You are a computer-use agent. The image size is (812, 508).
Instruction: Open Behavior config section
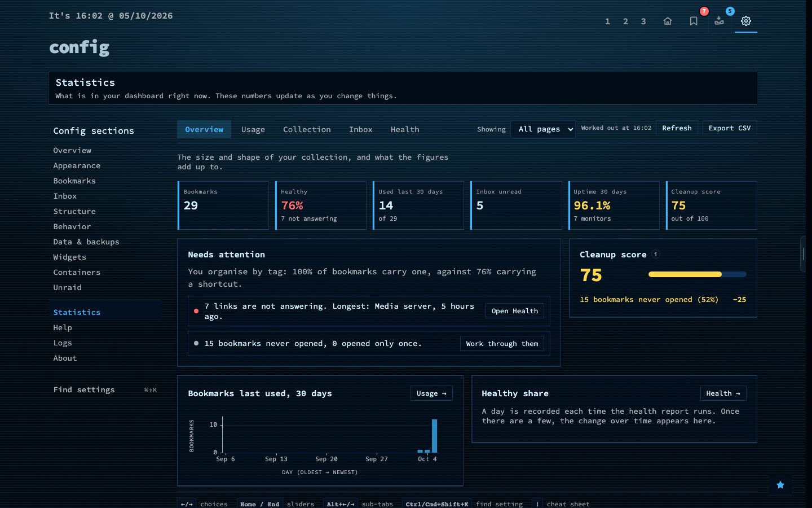[x=105, y=226]
